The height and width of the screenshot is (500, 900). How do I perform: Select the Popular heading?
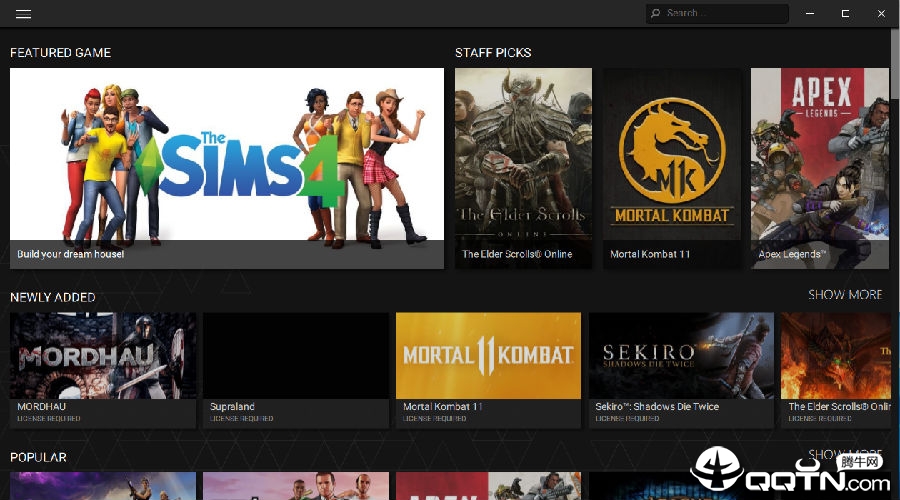click(38, 458)
